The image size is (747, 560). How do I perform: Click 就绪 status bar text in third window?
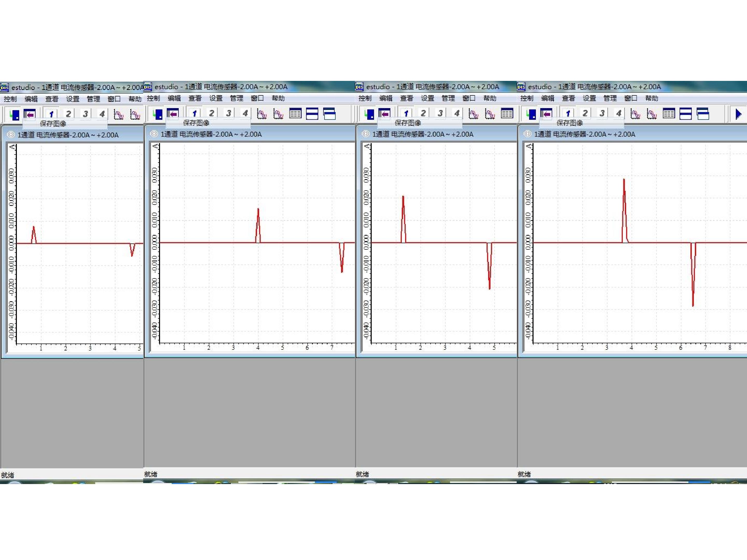point(362,474)
